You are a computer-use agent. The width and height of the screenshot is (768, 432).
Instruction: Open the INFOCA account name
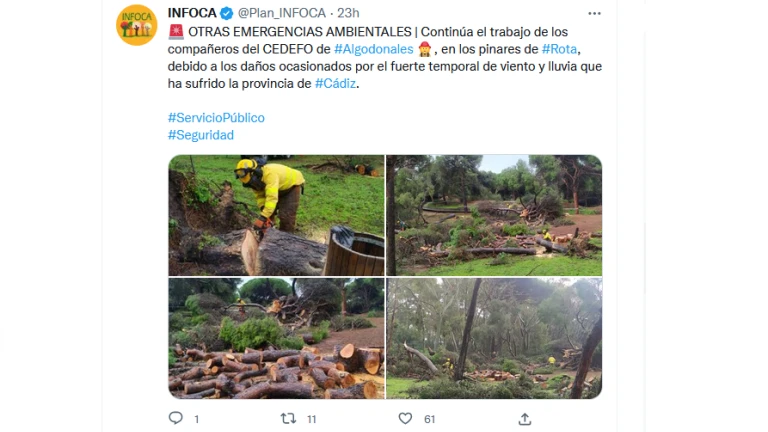[x=192, y=13]
